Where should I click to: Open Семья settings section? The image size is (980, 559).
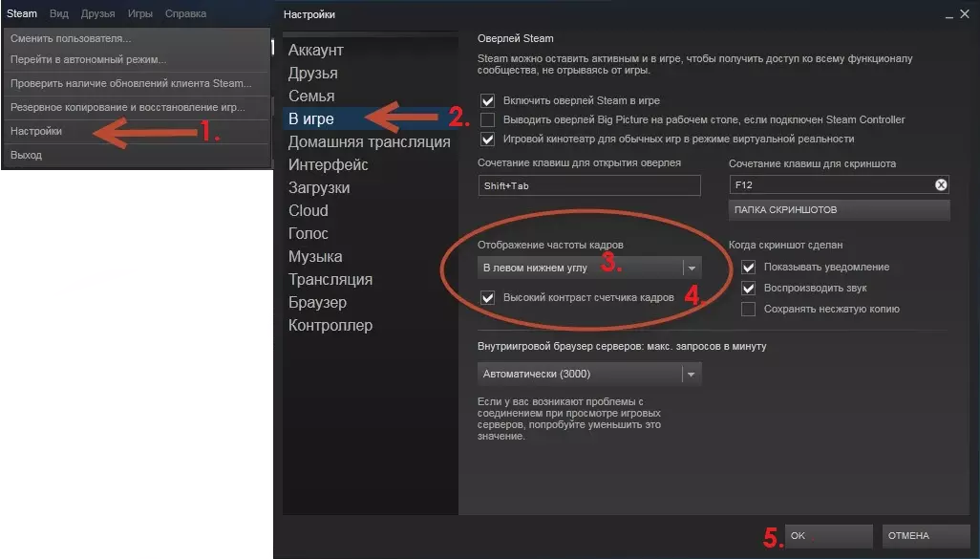370,97
